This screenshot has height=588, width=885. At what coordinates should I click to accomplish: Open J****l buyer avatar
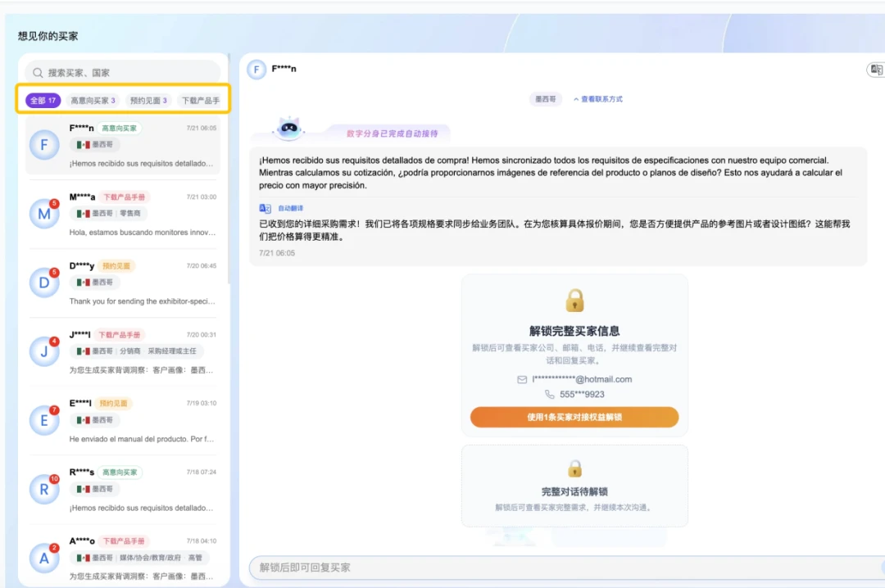tap(44, 351)
